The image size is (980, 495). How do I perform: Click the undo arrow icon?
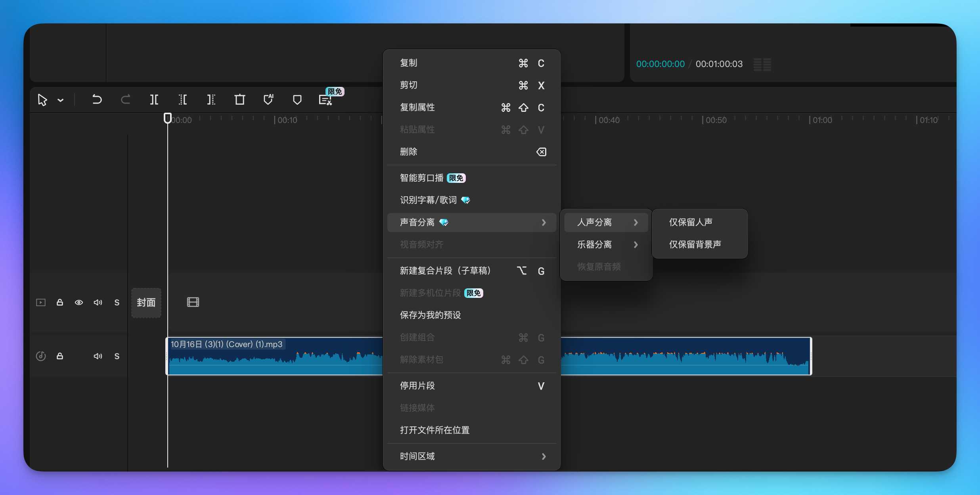coord(97,100)
